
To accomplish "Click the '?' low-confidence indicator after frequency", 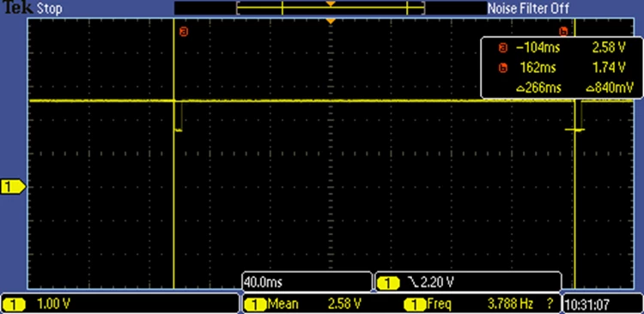I will click(550, 305).
